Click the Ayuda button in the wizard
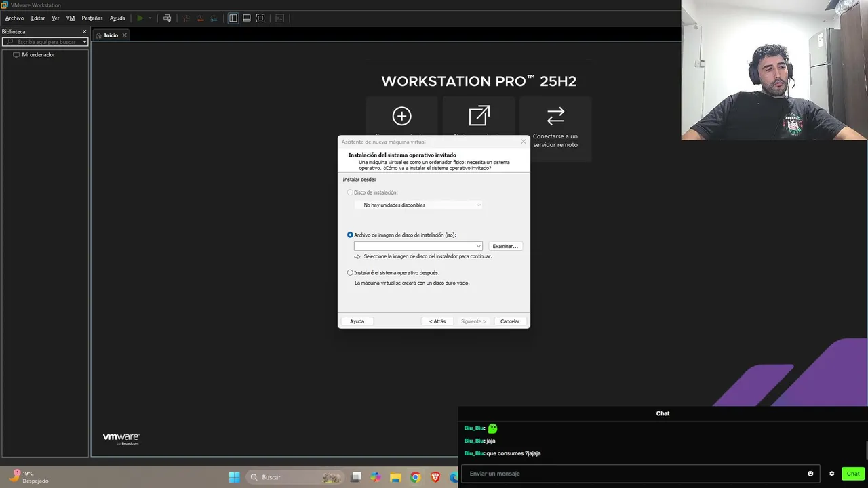Image resolution: width=868 pixels, height=488 pixels. pyautogui.click(x=357, y=321)
